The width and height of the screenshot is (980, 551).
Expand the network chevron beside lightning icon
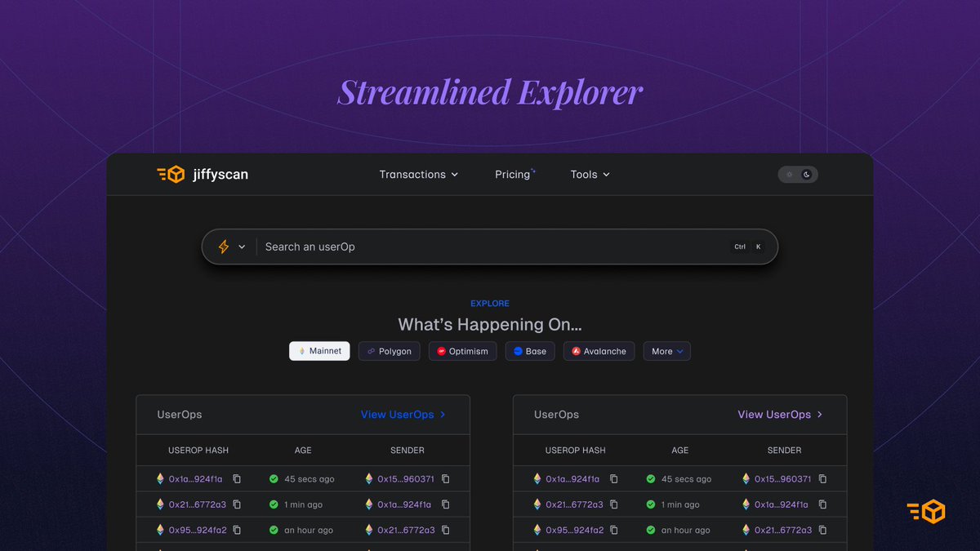pos(242,247)
